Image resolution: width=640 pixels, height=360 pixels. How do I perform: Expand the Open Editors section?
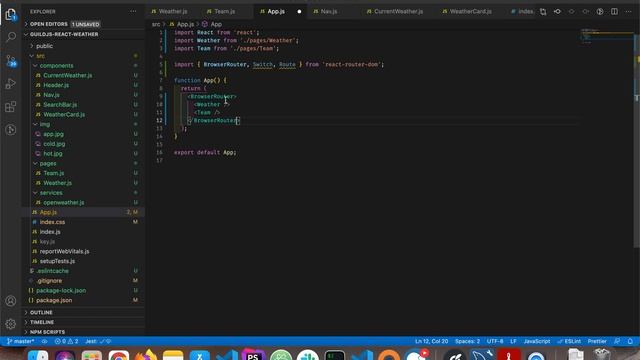coord(83,24)
